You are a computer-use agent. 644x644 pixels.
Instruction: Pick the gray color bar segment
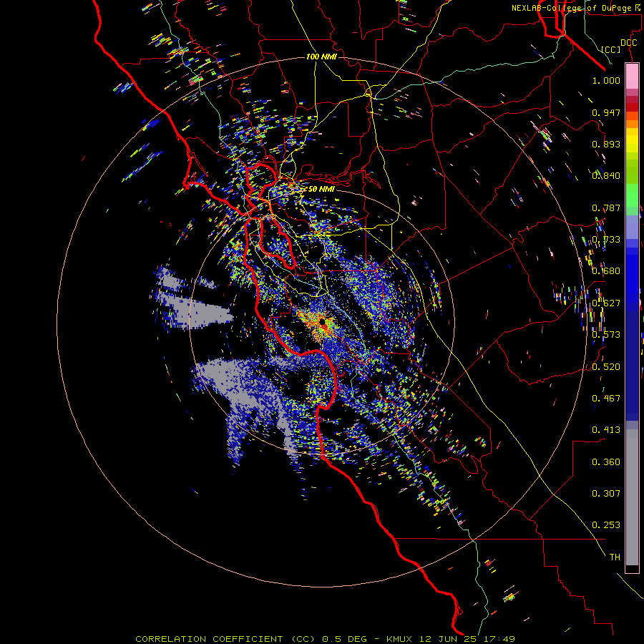632,497
